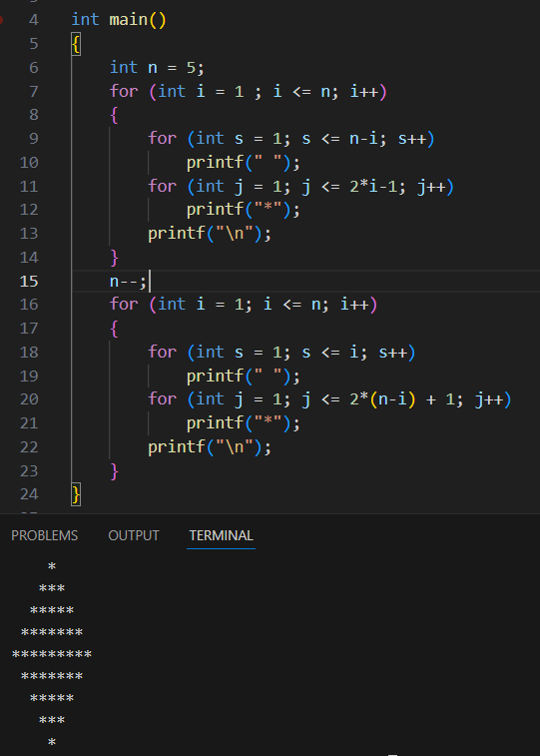Click the for loop header on line 7
The height and width of the screenshot is (756, 540).
pyautogui.click(x=248, y=91)
